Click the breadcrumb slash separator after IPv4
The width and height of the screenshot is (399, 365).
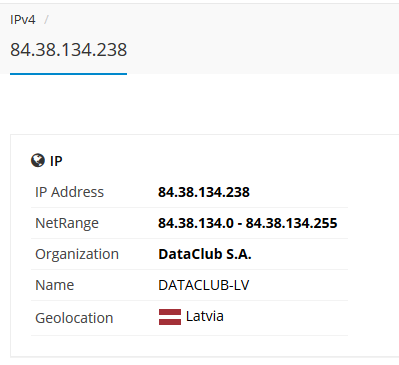pos(46,20)
